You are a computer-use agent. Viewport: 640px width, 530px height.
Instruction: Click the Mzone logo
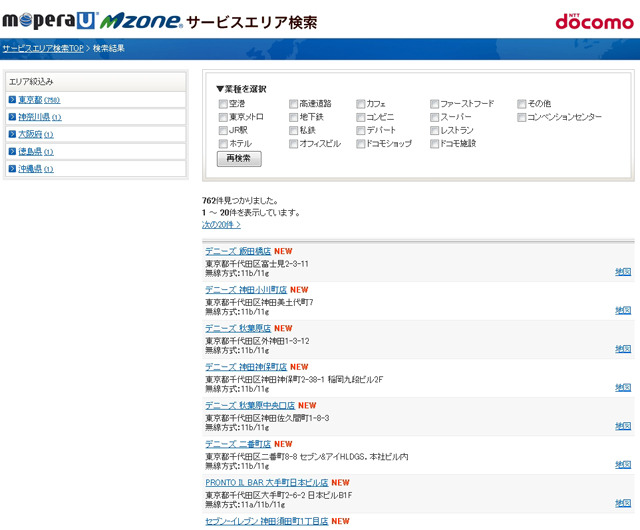[x=141, y=21]
